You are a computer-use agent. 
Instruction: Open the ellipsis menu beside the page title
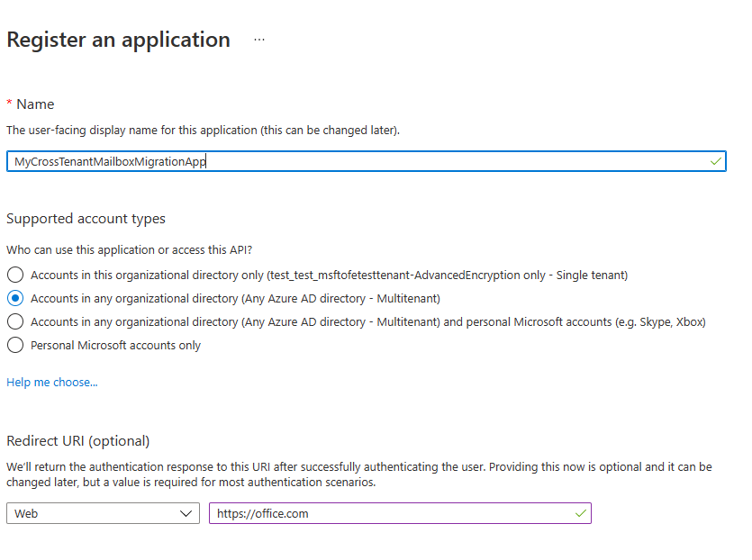tap(259, 41)
